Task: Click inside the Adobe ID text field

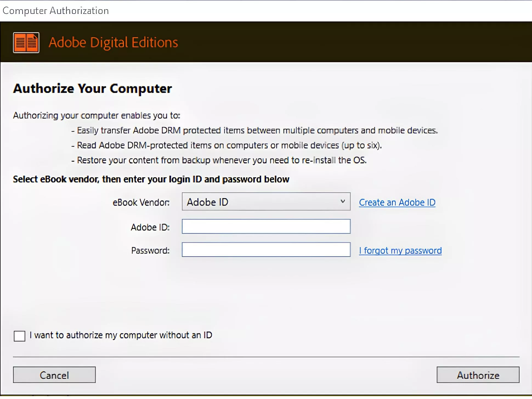Action: click(266, 226)
